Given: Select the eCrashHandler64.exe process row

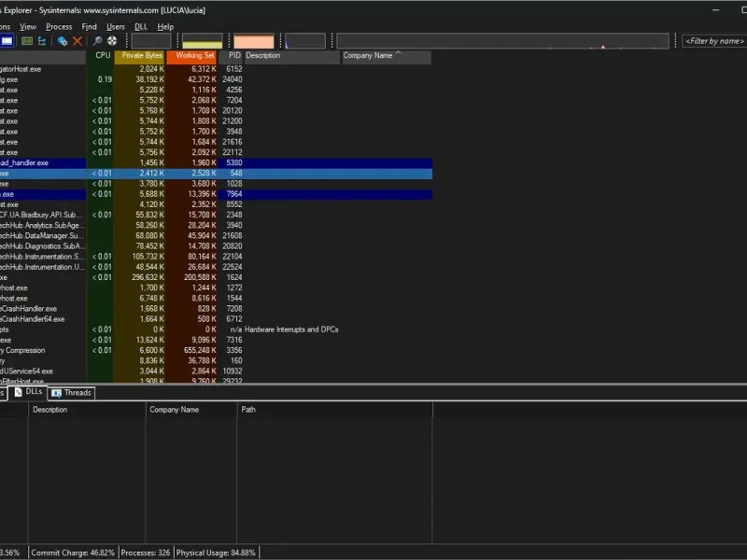Looking at the screenshot, I should [217, 319].
